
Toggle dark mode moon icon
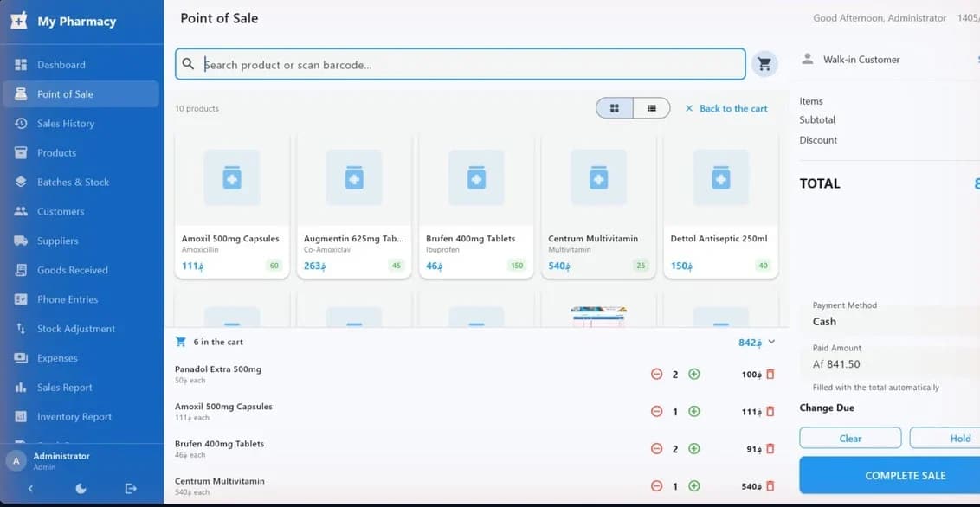81,488
